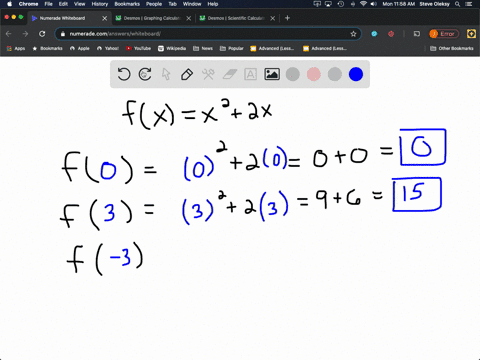Expand the News bookmarks folder
Image resolution: width=480 pixels, height=360 pixels.
203,48
